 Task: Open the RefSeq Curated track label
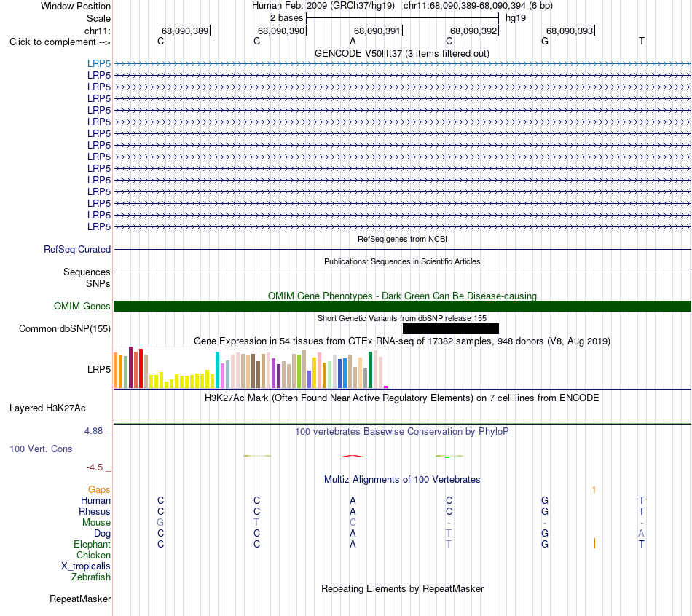(x=77, y=249)
